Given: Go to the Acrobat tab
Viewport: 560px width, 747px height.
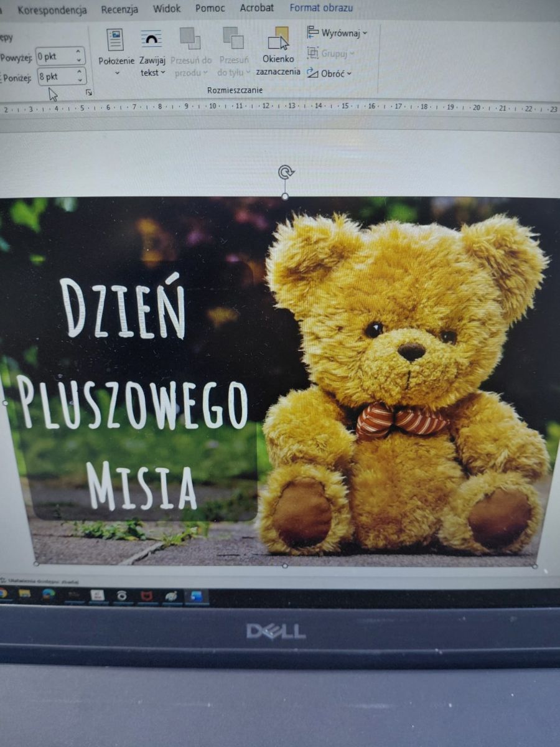Looking at the screenshot, I should click(x=256, y=8).
